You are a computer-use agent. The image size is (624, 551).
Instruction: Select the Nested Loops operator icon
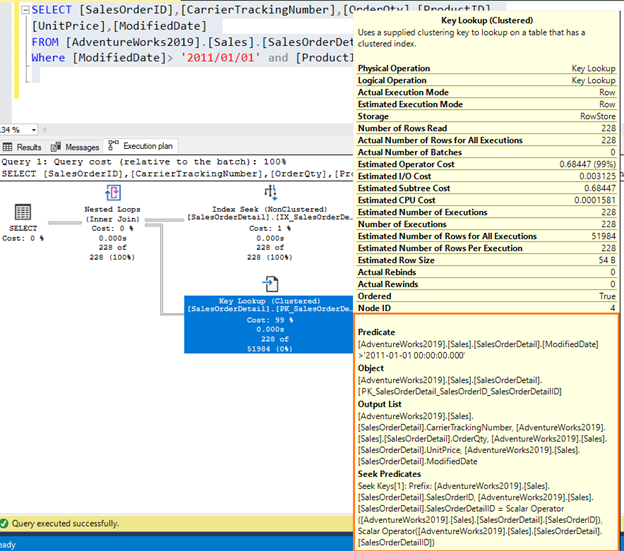click(113, 193)
